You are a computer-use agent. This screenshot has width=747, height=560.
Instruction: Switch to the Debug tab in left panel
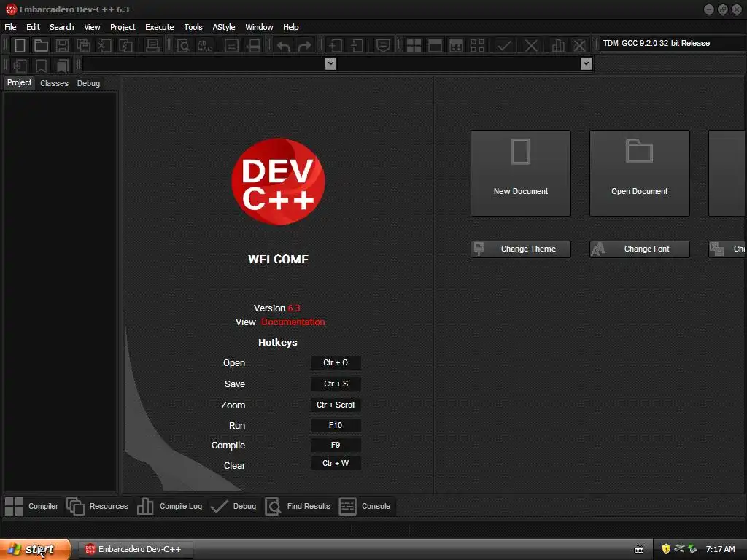click(x=88, y=83)
